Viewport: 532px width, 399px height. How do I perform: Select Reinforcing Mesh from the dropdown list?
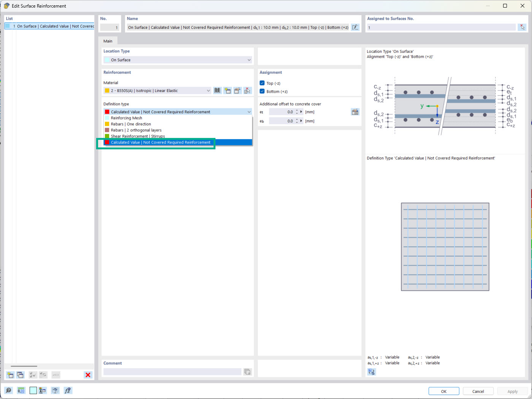[178, 118]
